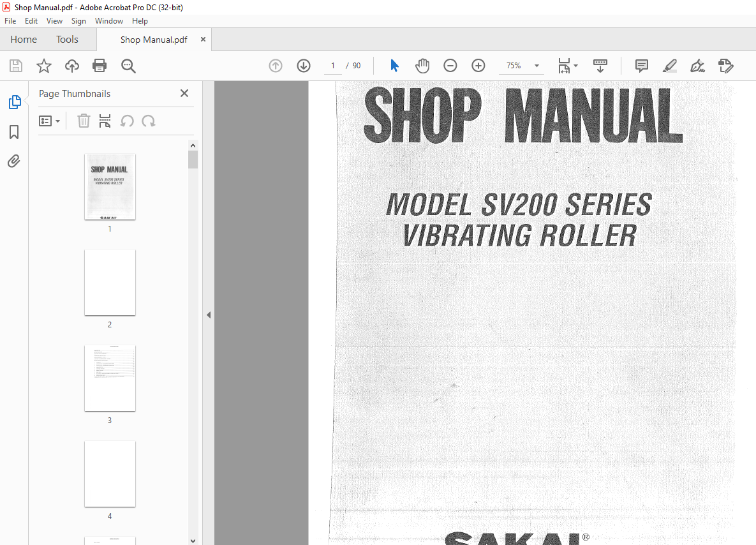Image resolution: width=756 pixels, height=545 pixels.
Task: Open the Bookmarks sidebar panel
Action: (14, 132)
